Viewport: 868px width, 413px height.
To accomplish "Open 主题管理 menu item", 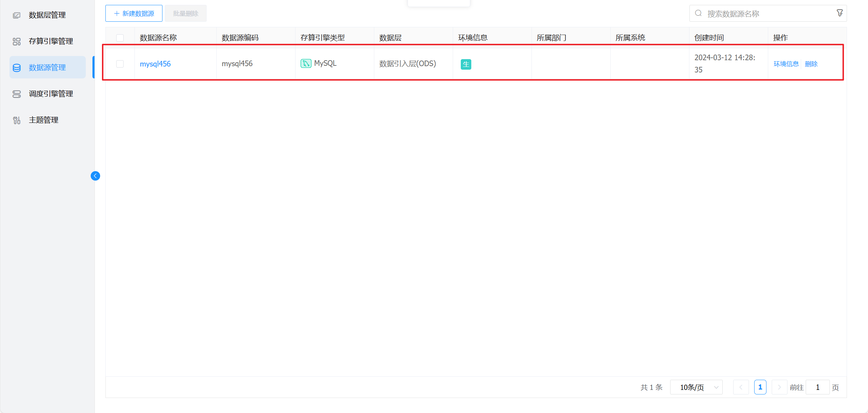I will click(43, 120).
